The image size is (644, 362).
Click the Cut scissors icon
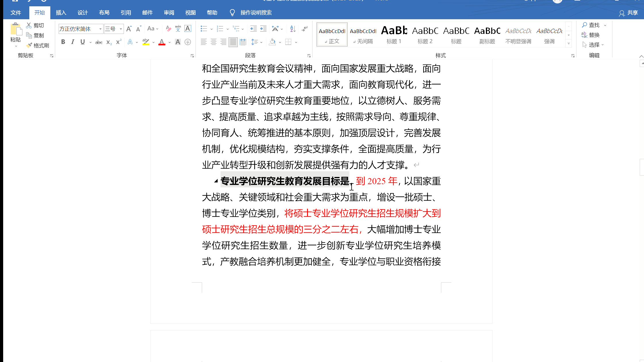click(x=29, y=25)
